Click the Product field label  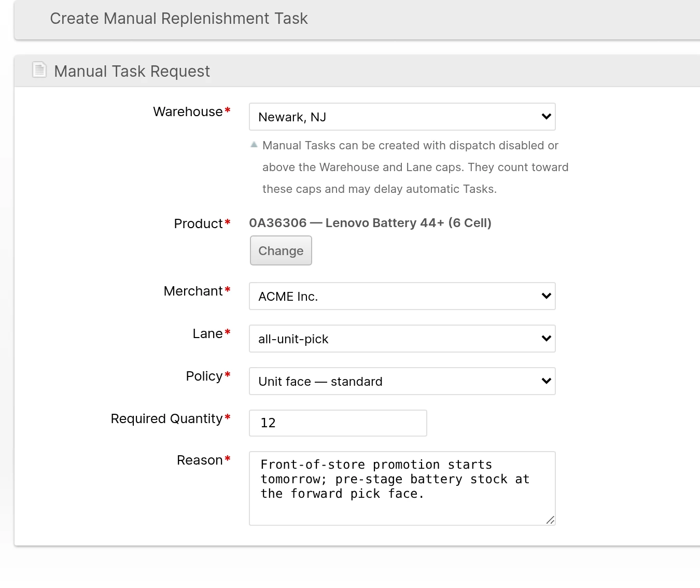pyautogui.click(x=198, y=223)
